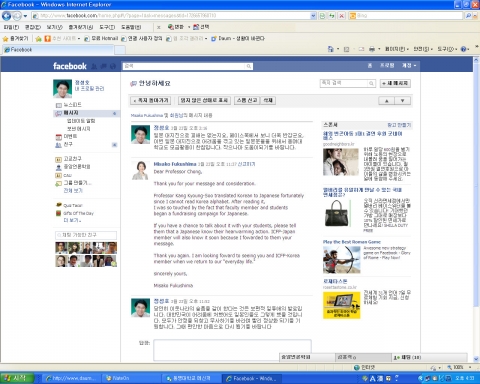Go forward with the browser Forward arrow

[17, 16]
